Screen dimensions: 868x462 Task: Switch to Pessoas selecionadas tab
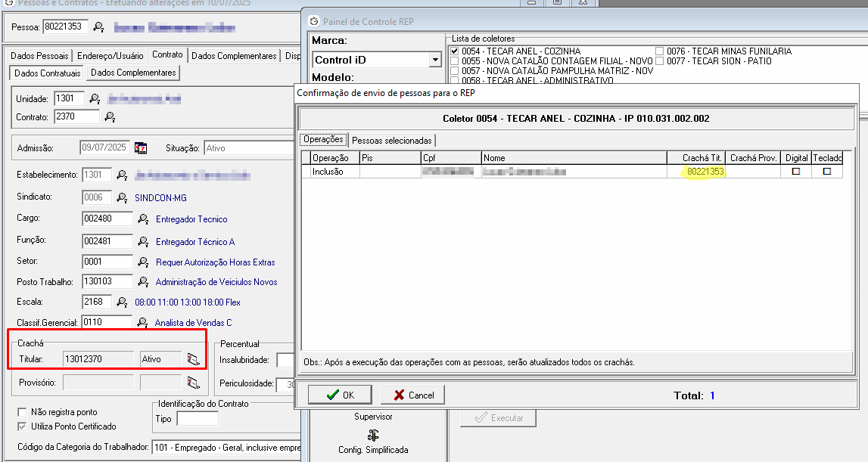tap(391, 140)
